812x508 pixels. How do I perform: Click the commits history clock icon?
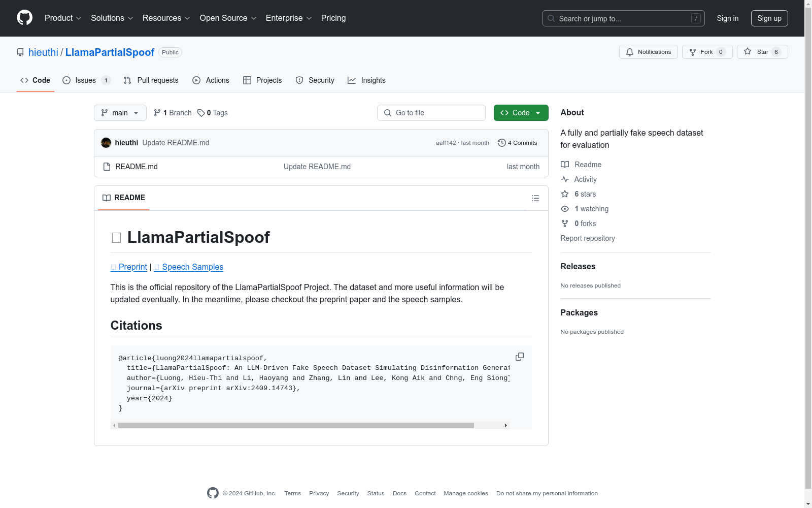502,143
